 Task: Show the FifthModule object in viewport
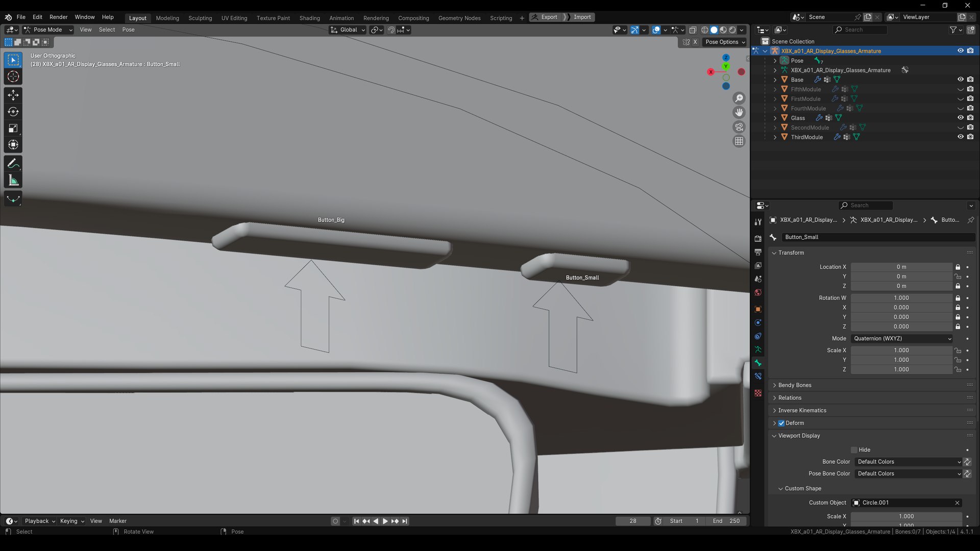(x=960, y=89)
